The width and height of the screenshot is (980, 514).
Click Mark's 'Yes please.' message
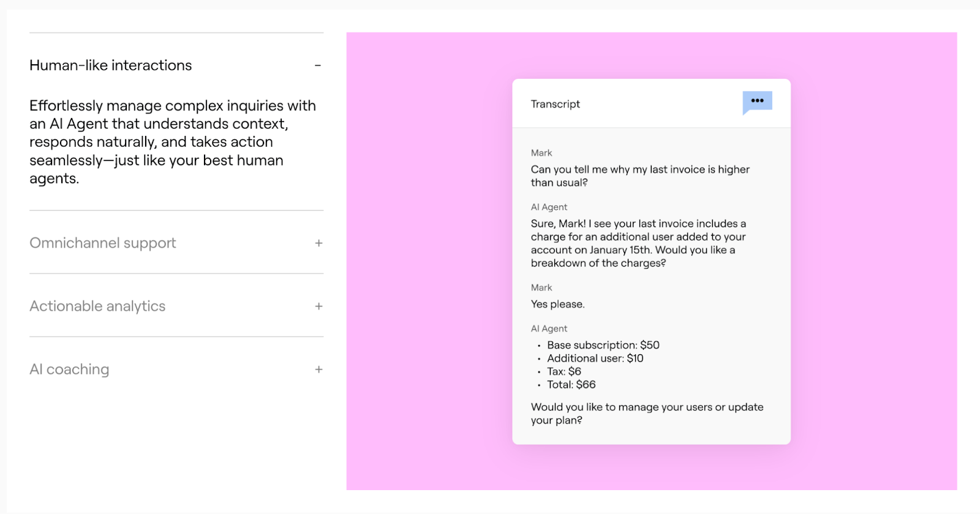tap(558, 304)
